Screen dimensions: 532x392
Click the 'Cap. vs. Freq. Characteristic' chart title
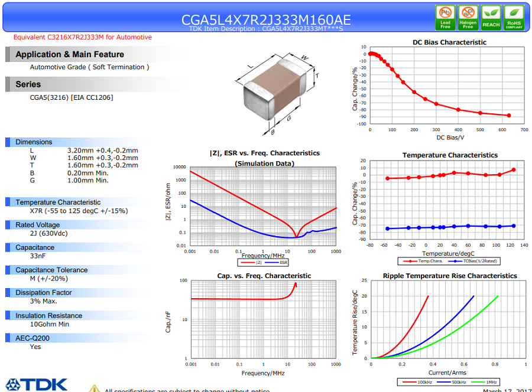point(264,276)
